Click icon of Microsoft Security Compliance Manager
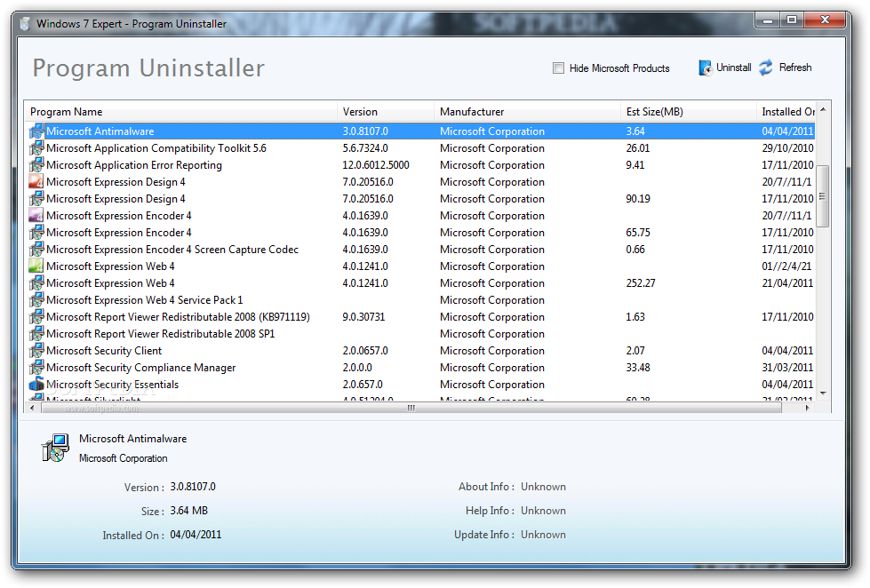 (36, 368)
